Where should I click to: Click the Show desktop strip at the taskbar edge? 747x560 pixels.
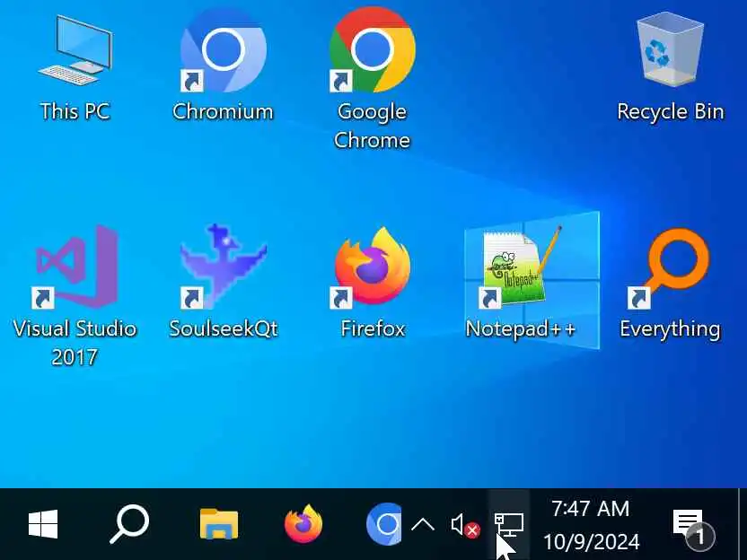[743, 524]
